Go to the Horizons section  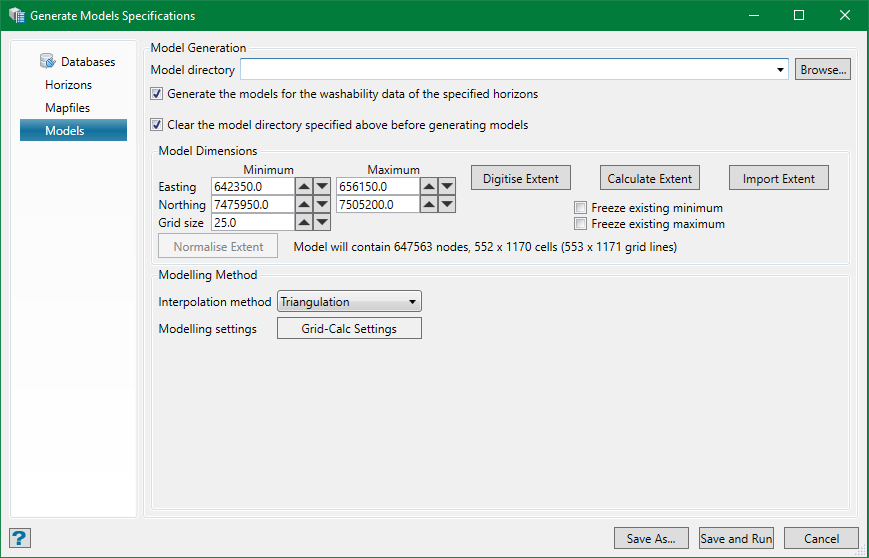coord(68,85)
